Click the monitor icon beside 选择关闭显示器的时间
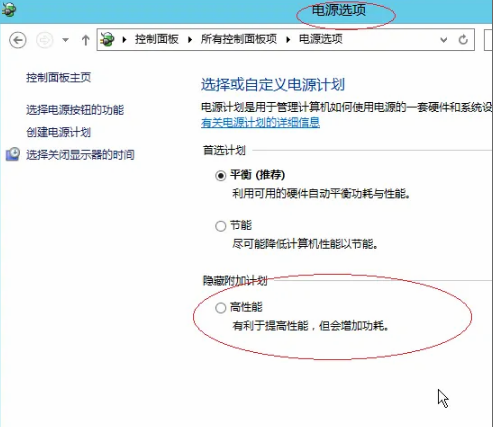 [x=13, y=155]
